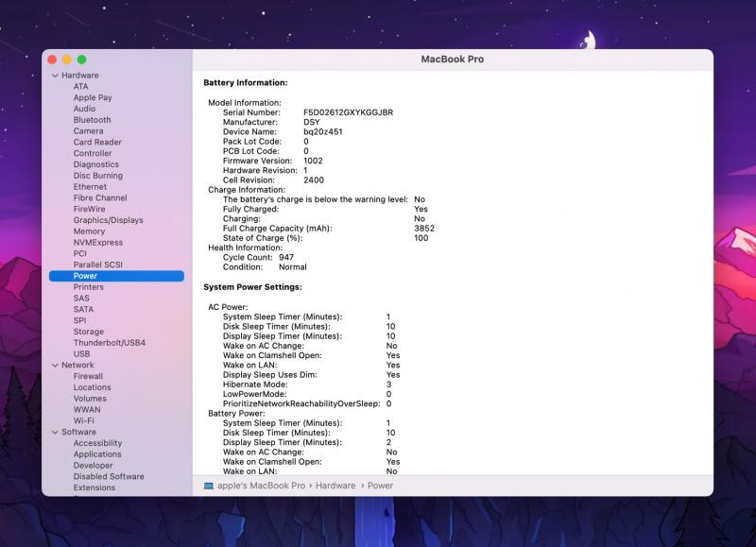Collapse the Network section chevron in sidebar
The width and height of the screenshot is (756, 547).
coord(55,366)
